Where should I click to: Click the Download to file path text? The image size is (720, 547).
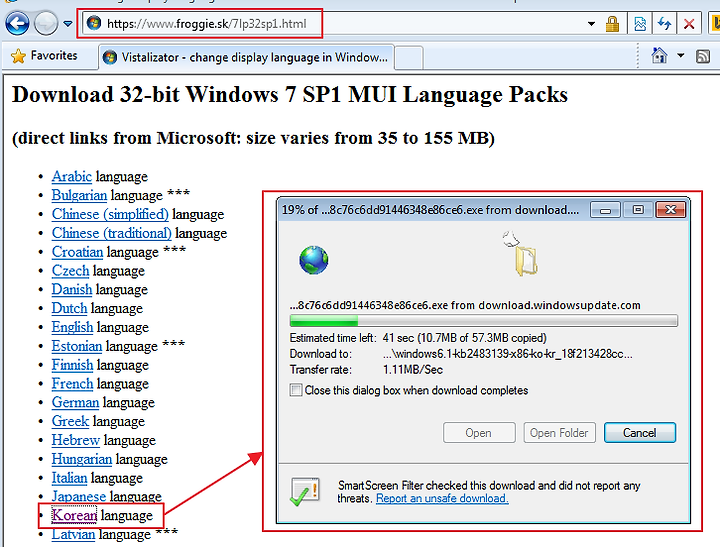[x=507, y=354]
